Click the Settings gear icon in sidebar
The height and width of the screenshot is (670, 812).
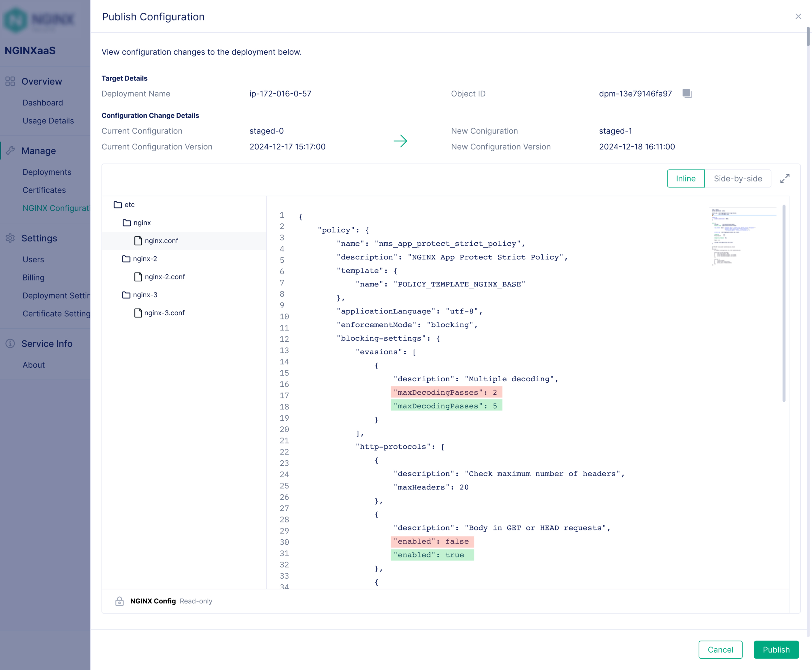(x=10, y=238)
